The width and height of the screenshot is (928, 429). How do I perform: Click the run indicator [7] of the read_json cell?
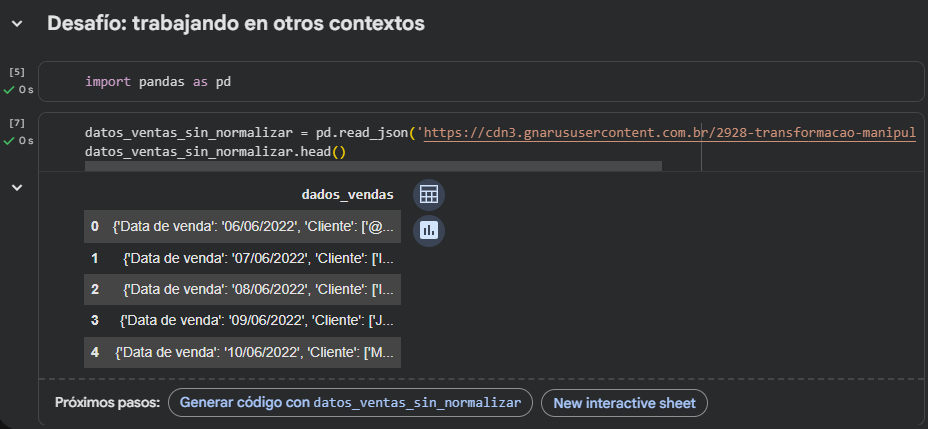[17, 123]
